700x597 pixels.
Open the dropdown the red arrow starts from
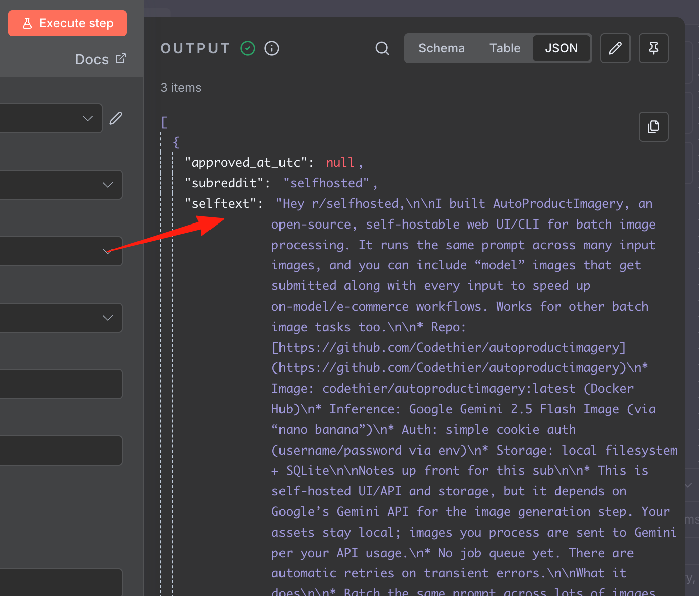click(61, 251)
